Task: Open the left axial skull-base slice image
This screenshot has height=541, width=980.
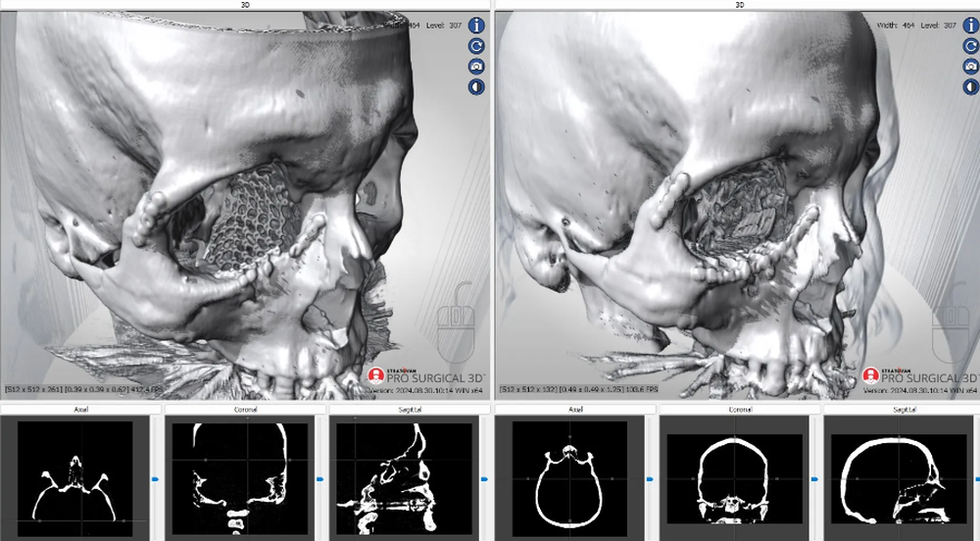Action: coord(75,478)
